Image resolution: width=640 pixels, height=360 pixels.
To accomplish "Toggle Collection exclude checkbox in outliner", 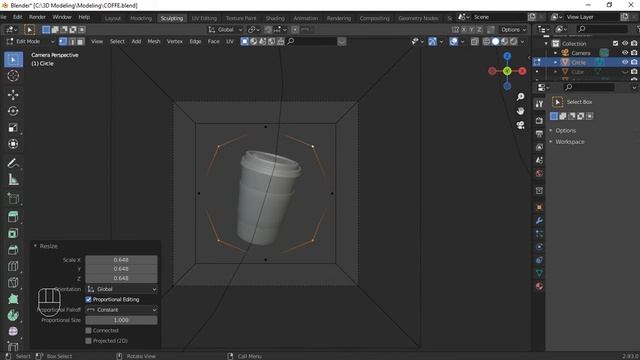I will 616,43.
